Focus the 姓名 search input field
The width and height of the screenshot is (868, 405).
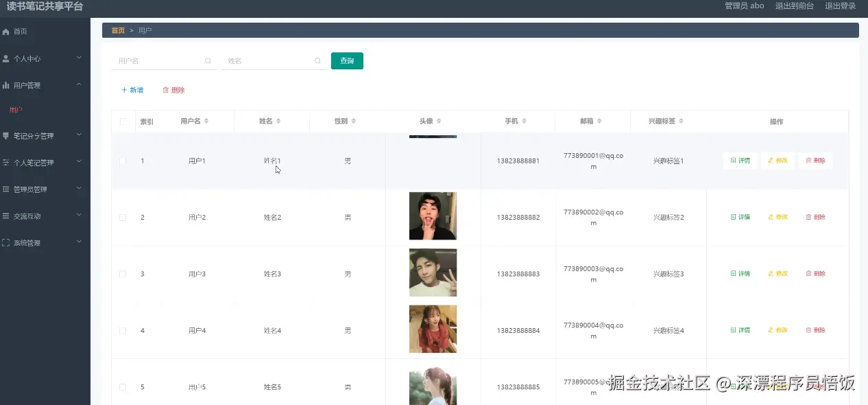(273, 60)
